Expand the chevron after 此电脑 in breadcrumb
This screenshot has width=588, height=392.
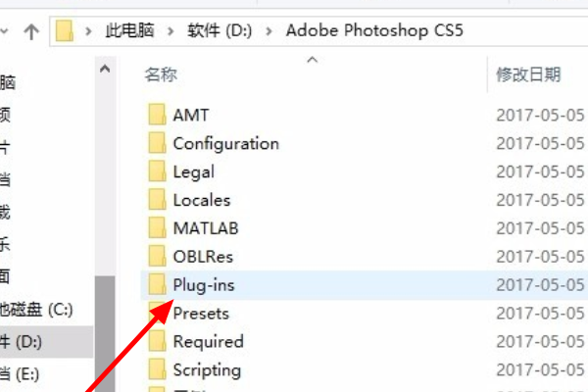coord(174,30)
